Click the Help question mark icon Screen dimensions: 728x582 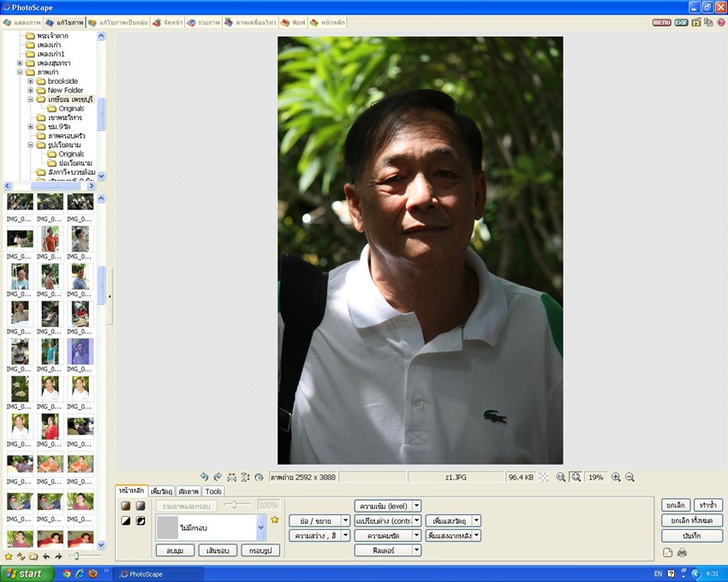721,22
